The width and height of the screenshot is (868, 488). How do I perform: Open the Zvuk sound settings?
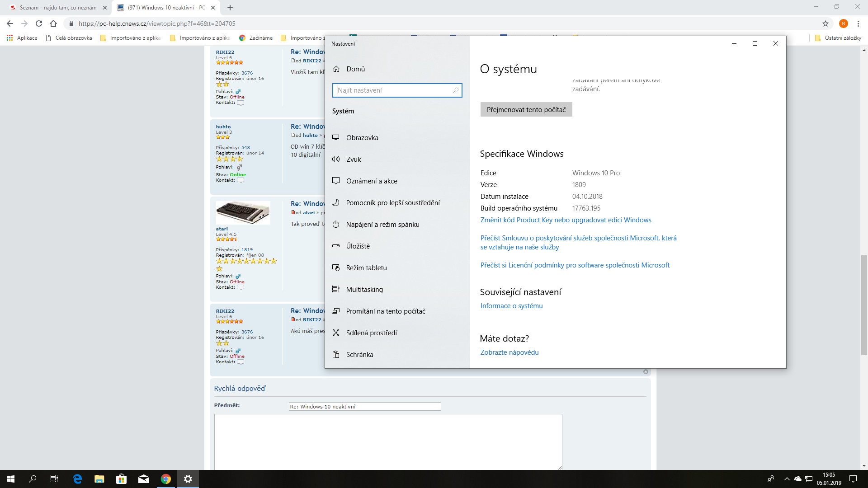tap(353, 160)
